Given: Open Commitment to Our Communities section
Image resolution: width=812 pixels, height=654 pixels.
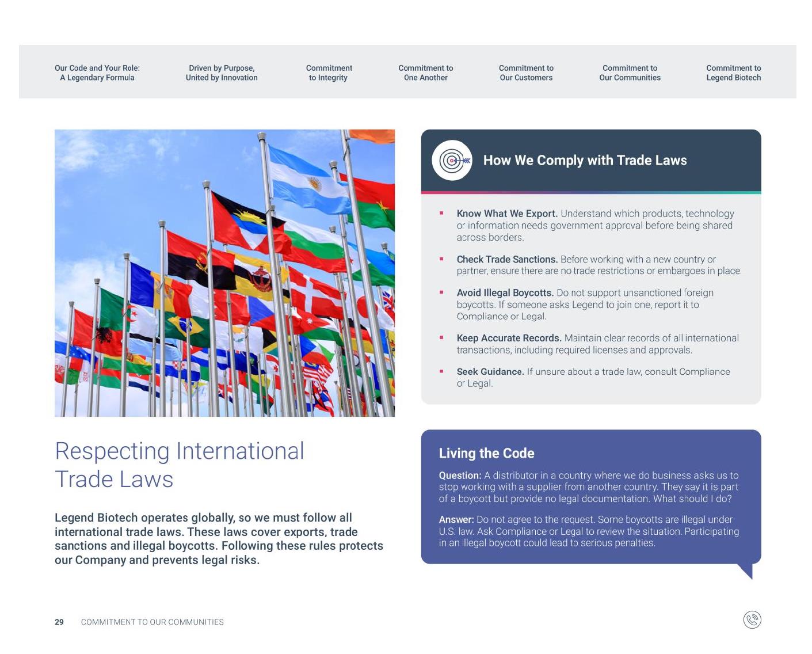Looking at the screenshot, I should pyautogui.click(x=630, y=73).
